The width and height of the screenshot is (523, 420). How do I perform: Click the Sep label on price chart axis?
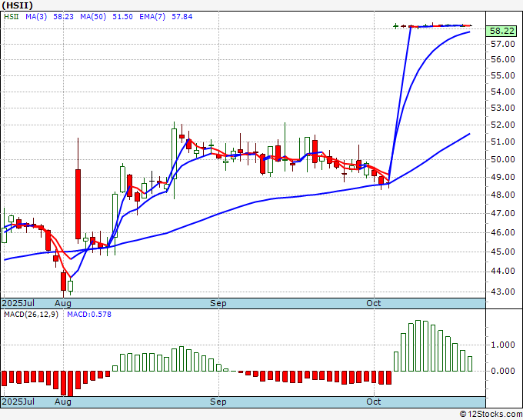point(218,303)
